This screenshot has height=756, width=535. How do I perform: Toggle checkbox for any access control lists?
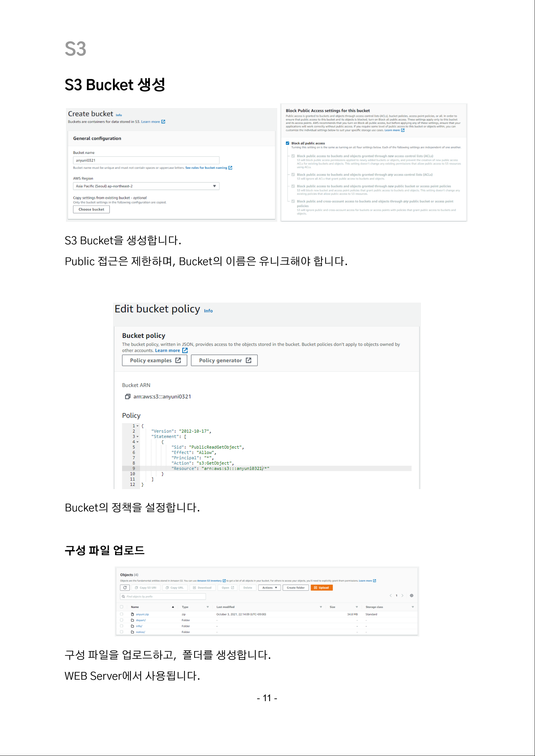coord(293,174)
